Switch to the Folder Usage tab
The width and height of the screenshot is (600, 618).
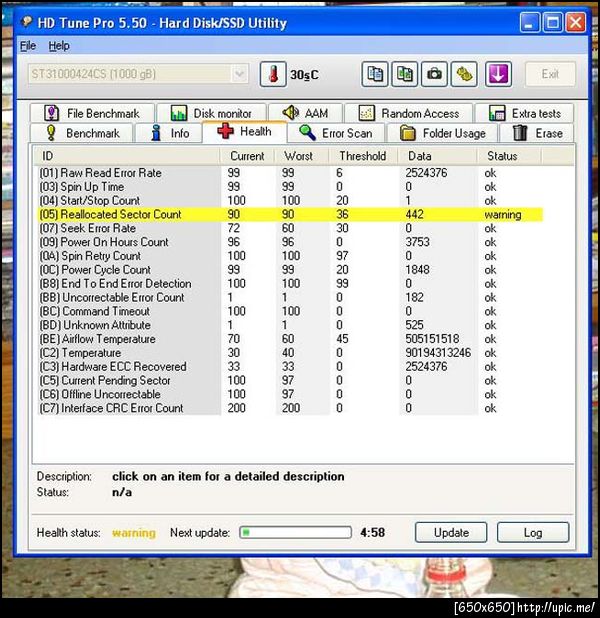coord(442,133)
